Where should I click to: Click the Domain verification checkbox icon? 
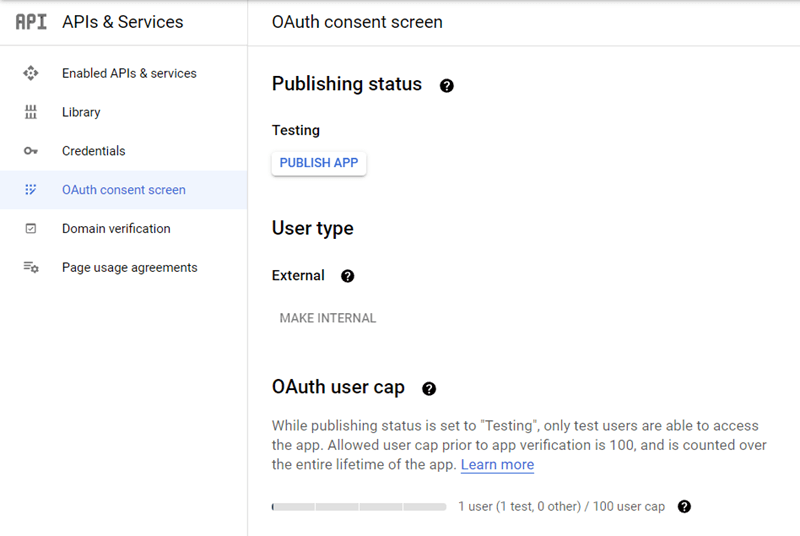coord(31,229)
